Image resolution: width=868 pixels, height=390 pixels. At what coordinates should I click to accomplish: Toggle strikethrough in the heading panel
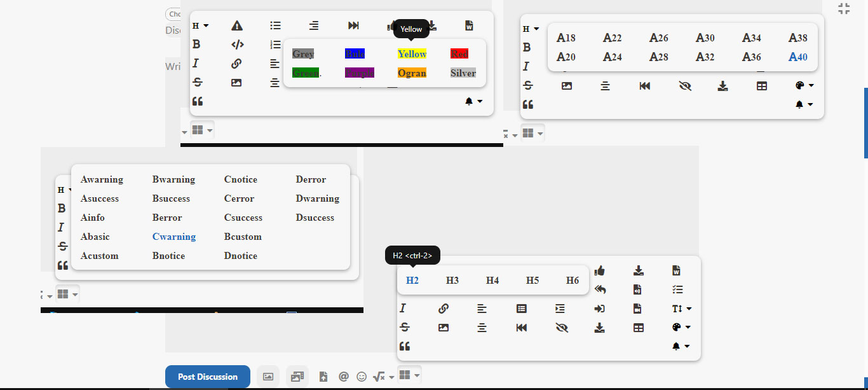403,327
